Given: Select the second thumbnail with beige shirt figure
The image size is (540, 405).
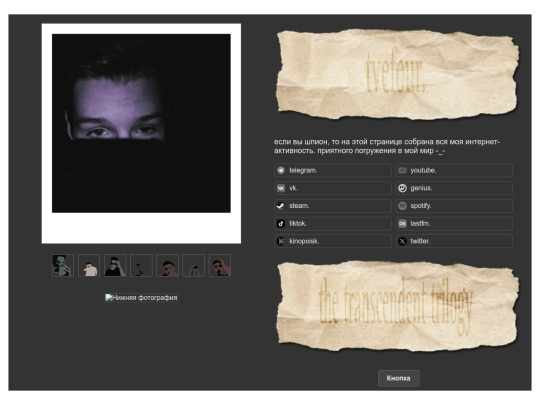Looking at the screenshot, I should (x=89, y=266).
